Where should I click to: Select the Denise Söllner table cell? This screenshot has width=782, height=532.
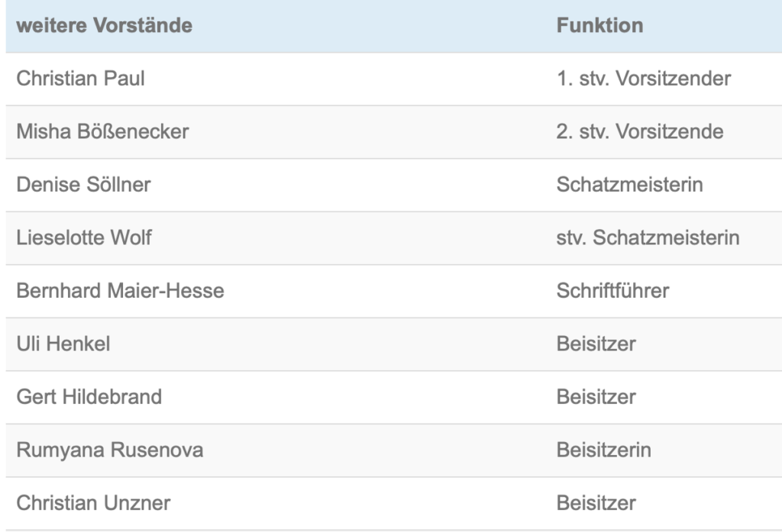tap(82, 185)
